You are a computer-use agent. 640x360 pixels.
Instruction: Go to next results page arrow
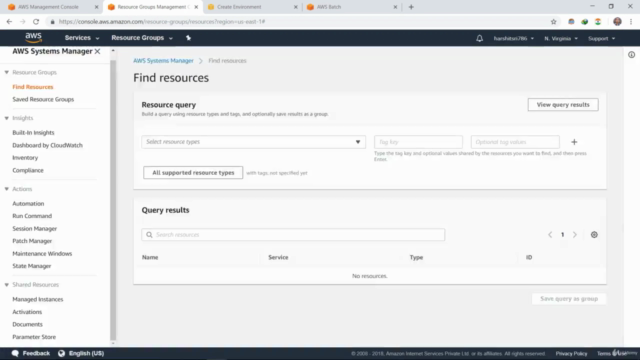pos(575,235)
